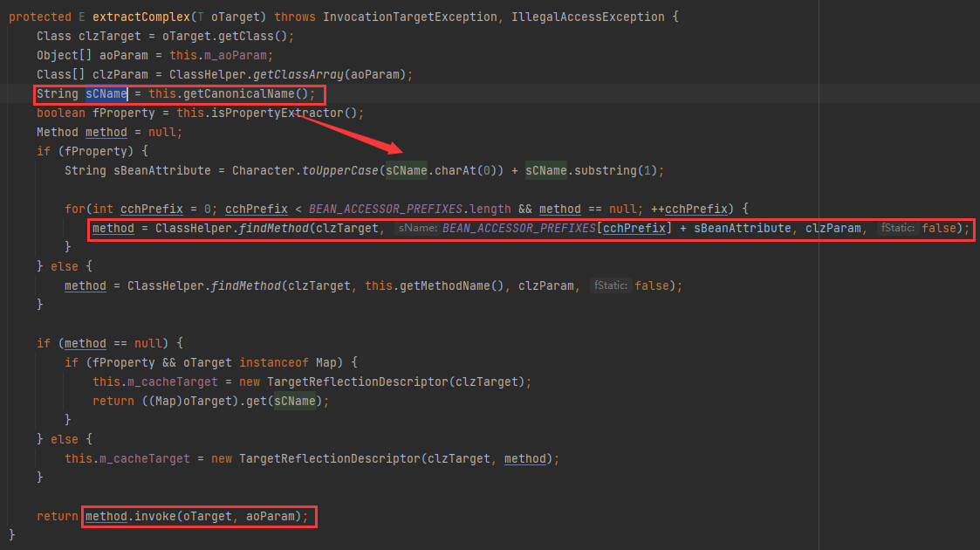Place cursor on the extractComplex method name

click(x=141, y=17)
